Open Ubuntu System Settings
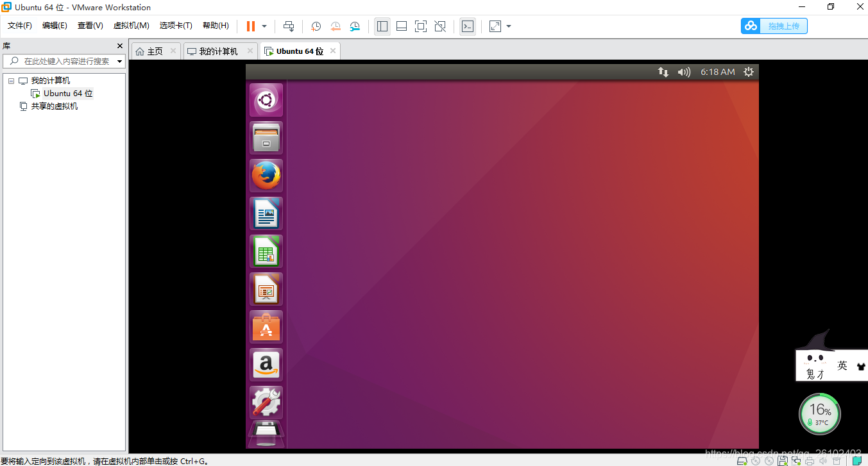 (266, 403)
